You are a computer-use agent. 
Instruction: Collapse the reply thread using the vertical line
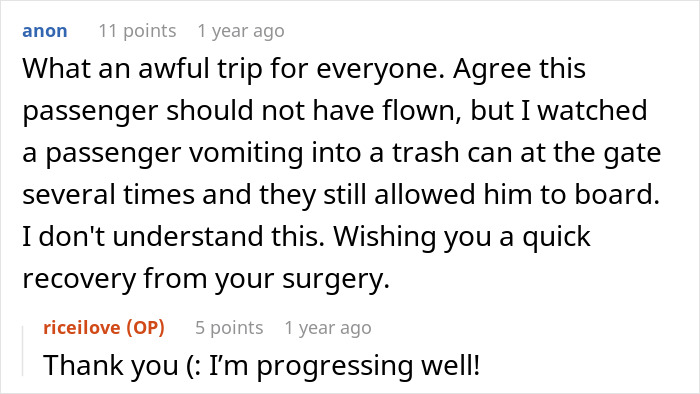click(x=23, y=351)
